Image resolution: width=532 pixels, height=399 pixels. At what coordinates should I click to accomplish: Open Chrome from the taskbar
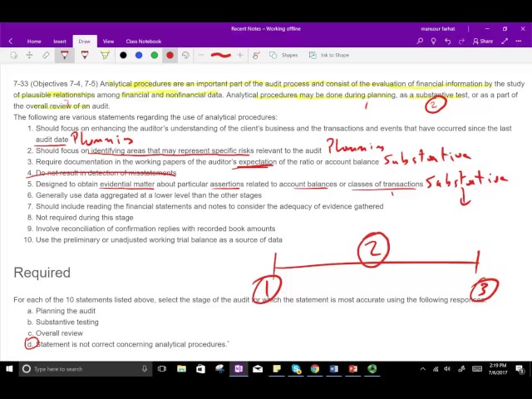click(x=315, y=369)
